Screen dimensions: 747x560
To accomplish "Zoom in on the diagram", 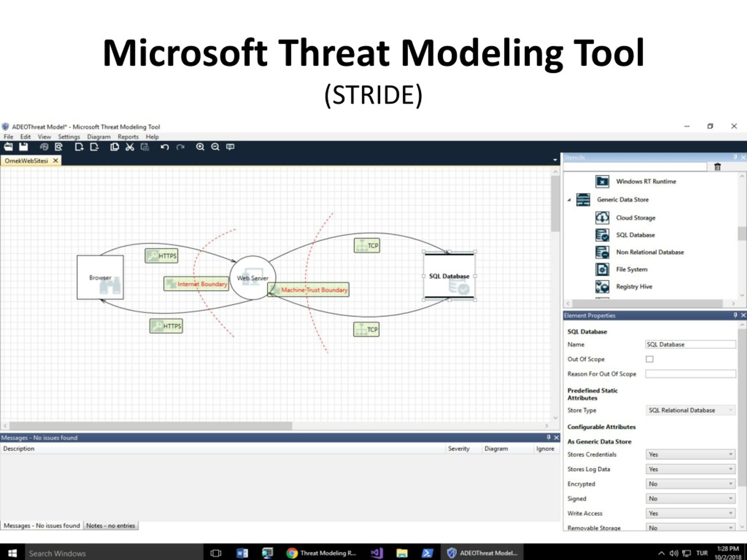I will (x=200, y=147).
